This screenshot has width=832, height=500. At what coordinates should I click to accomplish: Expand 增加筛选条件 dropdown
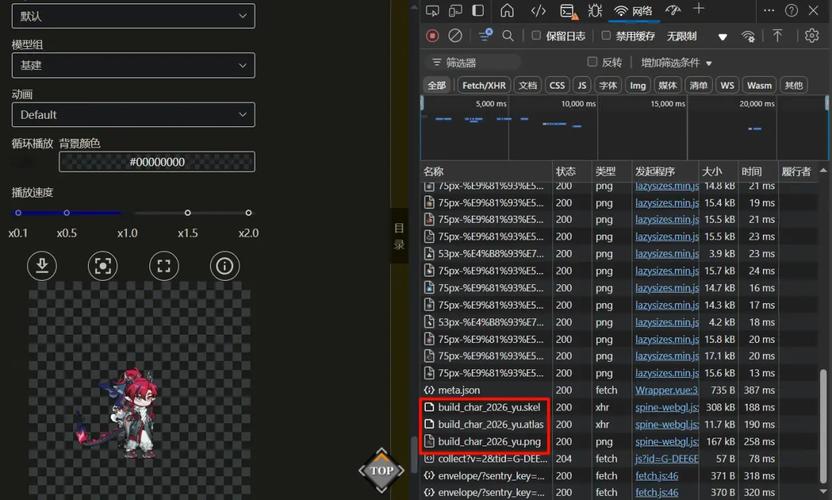(x=677, y=63)
